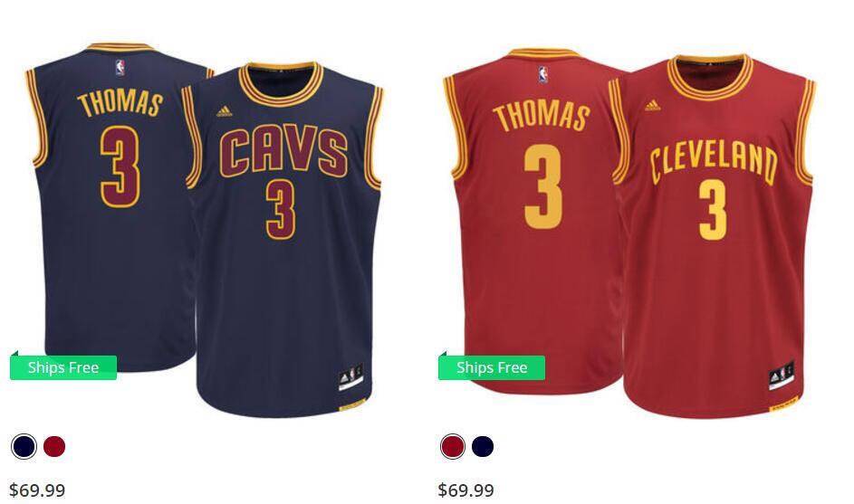Screen dimensions: 854x504
Task: Click the adidas hem tag on the red jersey
Action: [781, 376]
